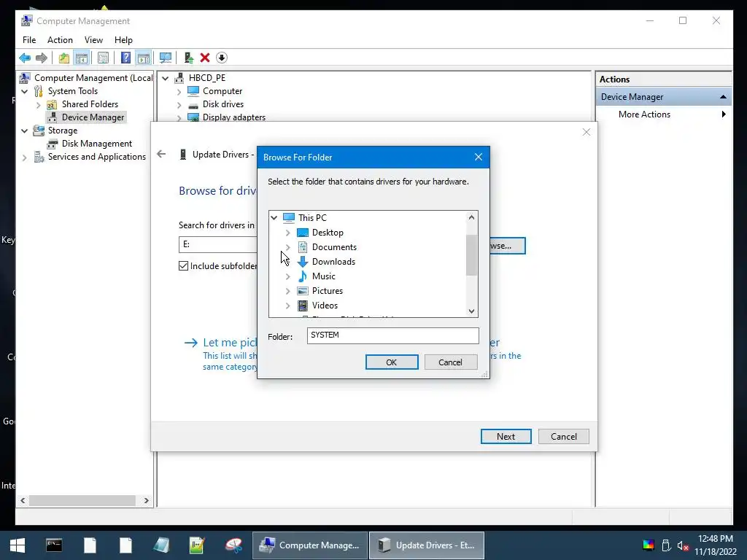
Task: Expand the Videos folder node
Action: [287, 306]
